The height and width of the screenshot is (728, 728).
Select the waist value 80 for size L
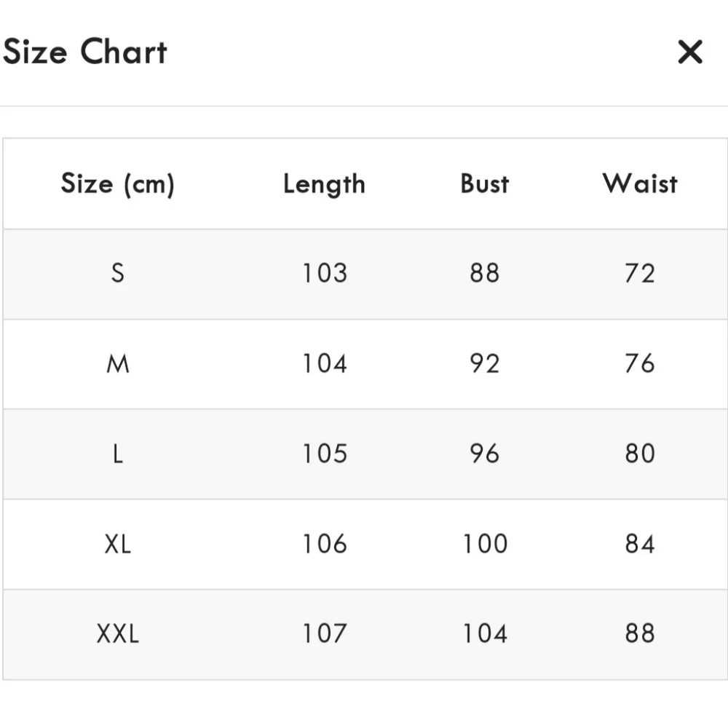(639, 454)
